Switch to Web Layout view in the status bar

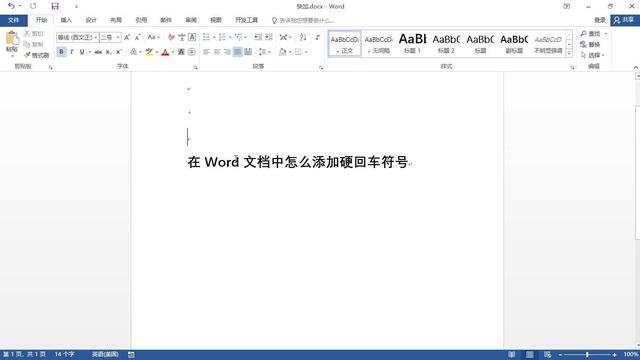point(547,354)
